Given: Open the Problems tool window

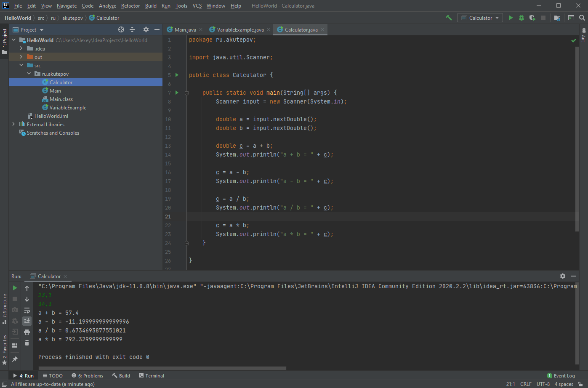Looking at the screenshot, I should (88, 376).
